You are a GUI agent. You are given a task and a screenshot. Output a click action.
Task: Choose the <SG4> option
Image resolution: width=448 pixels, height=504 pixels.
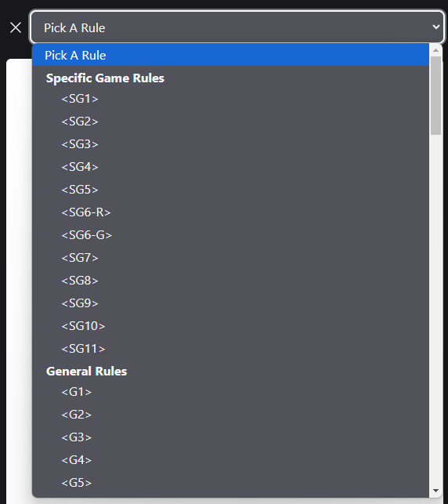click(230, 167)
